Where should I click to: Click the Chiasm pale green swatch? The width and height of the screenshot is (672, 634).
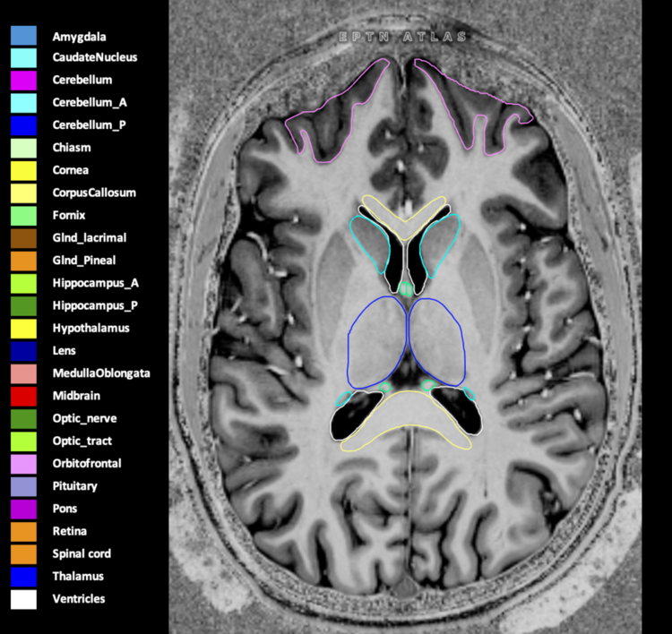pyautogui.click(x=23, y=149)
